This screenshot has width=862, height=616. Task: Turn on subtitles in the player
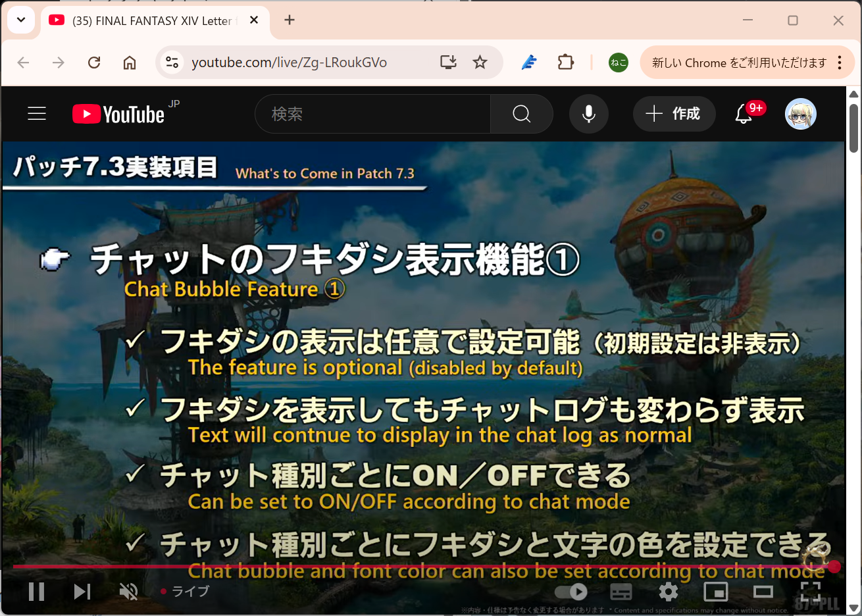pyautogui.click(x=621, y=592)
